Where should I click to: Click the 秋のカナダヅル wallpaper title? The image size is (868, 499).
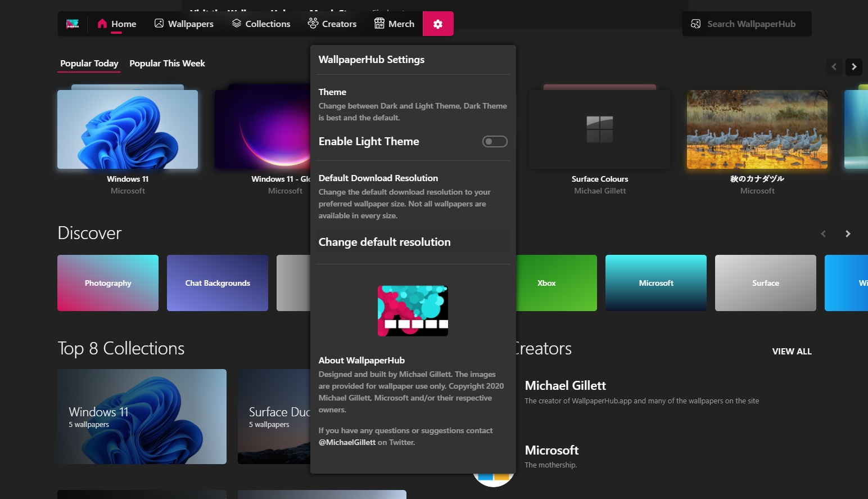tap(757, 179)
